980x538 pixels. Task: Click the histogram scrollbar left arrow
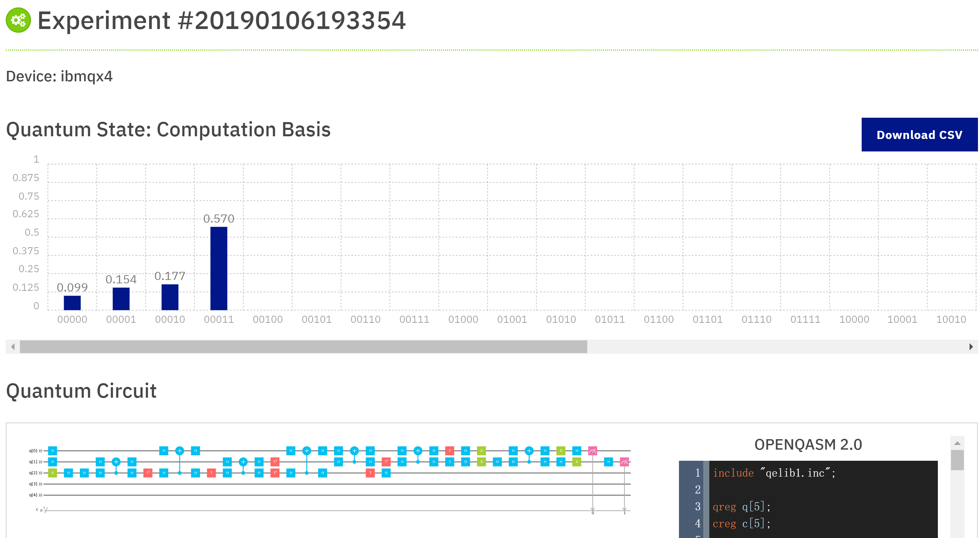[x=13, y=347]
